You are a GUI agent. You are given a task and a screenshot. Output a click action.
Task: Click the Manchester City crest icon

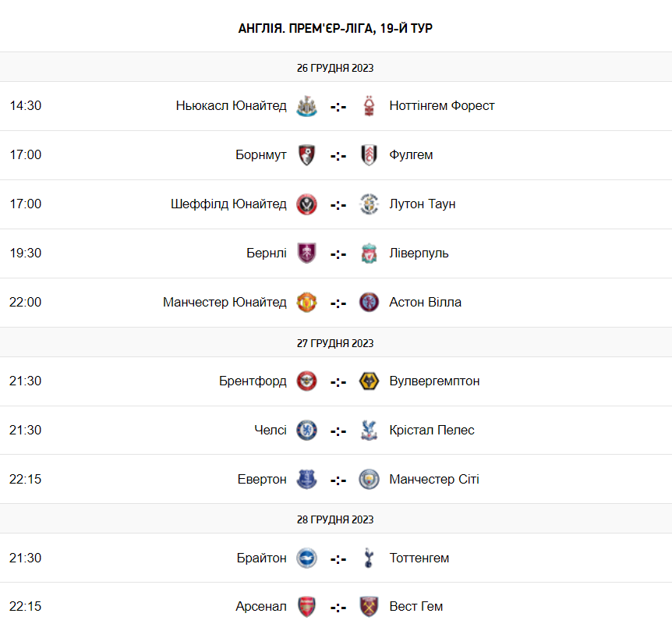pos(369,480)
